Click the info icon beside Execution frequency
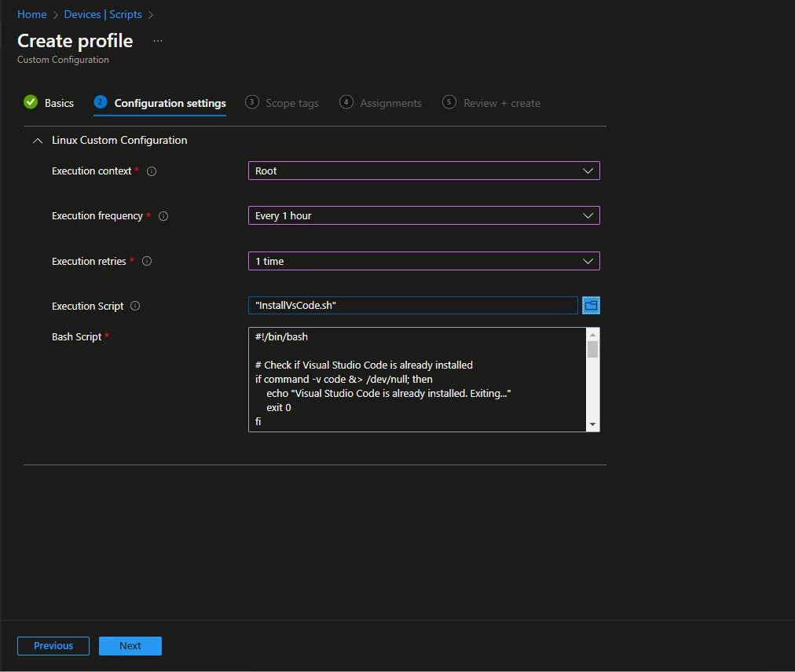The height and width of the screenshot is (672, 795). click(163, 216)
